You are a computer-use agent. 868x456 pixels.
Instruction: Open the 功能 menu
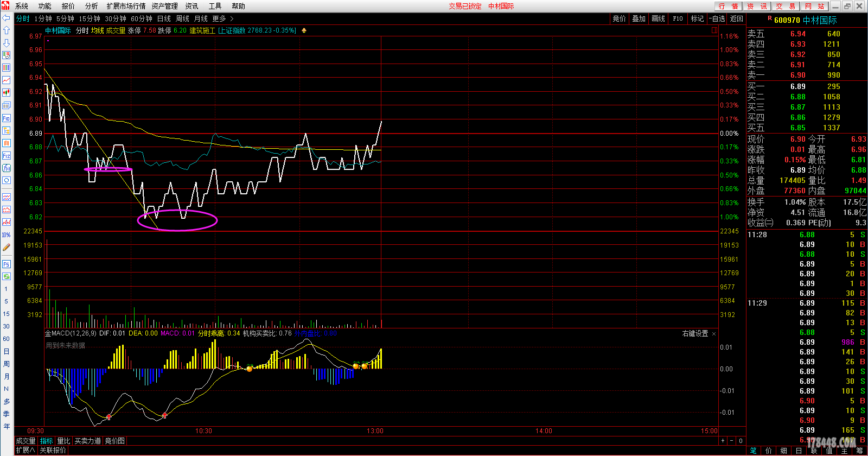pos(44,6)
